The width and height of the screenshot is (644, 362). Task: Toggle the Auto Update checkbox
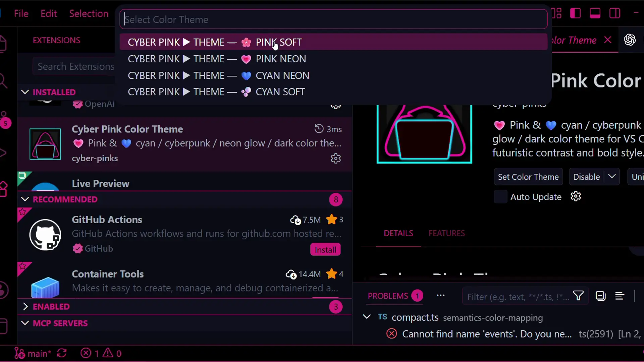click(500, 197)
